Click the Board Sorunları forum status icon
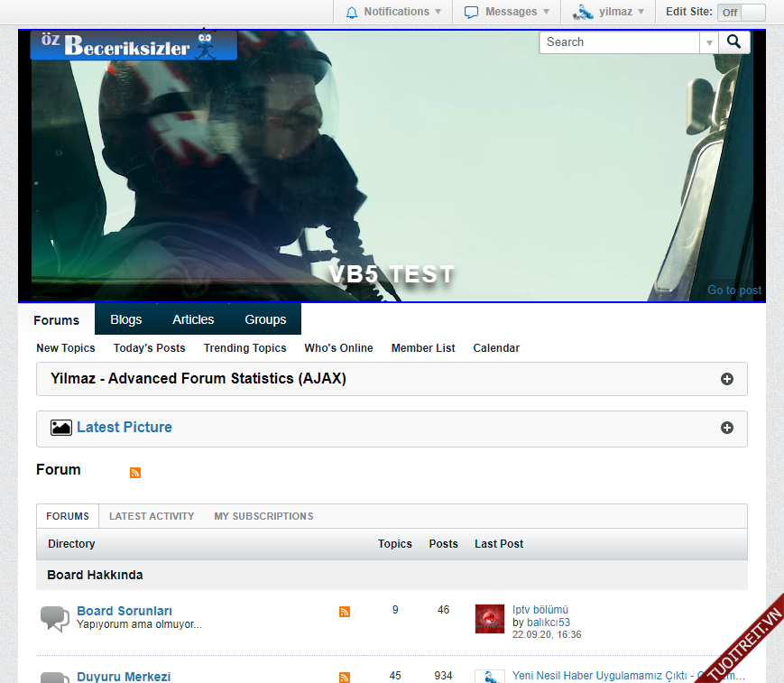This screenshot has height=683, width=784. tap(55, 619)
